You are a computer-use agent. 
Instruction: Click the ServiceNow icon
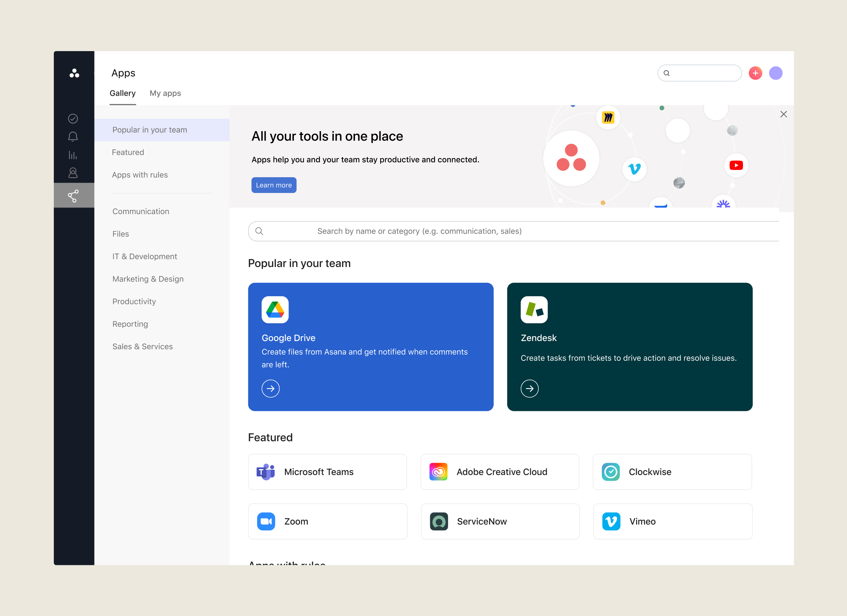pos(439,522)
